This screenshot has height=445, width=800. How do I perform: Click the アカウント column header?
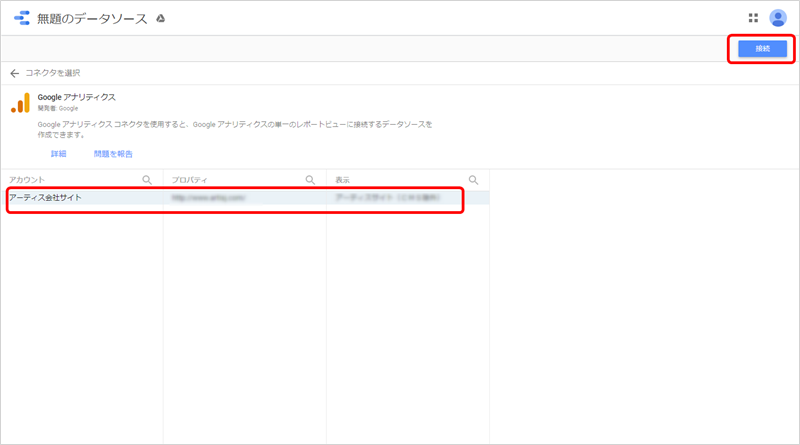pyautogui.click(x=27, y=180)
